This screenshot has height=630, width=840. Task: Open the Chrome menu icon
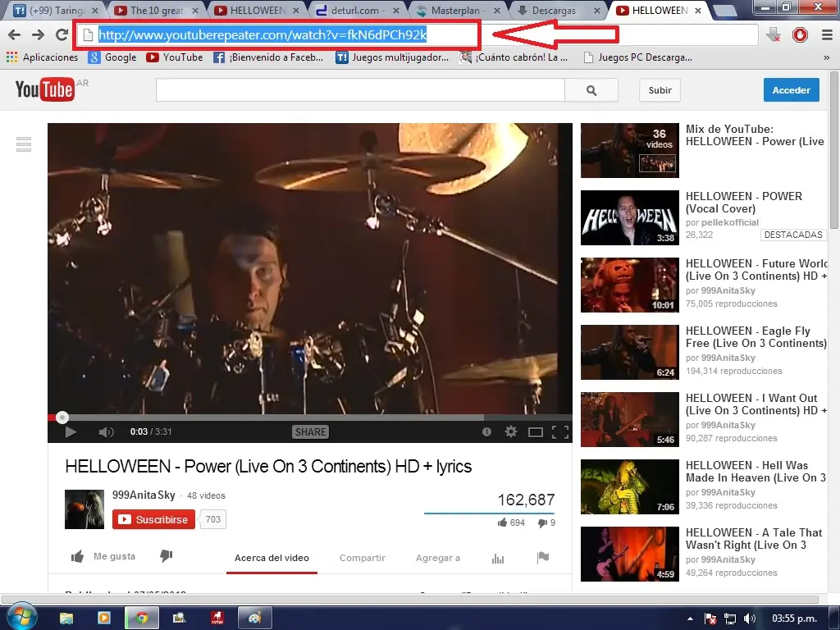pos(827,35)
